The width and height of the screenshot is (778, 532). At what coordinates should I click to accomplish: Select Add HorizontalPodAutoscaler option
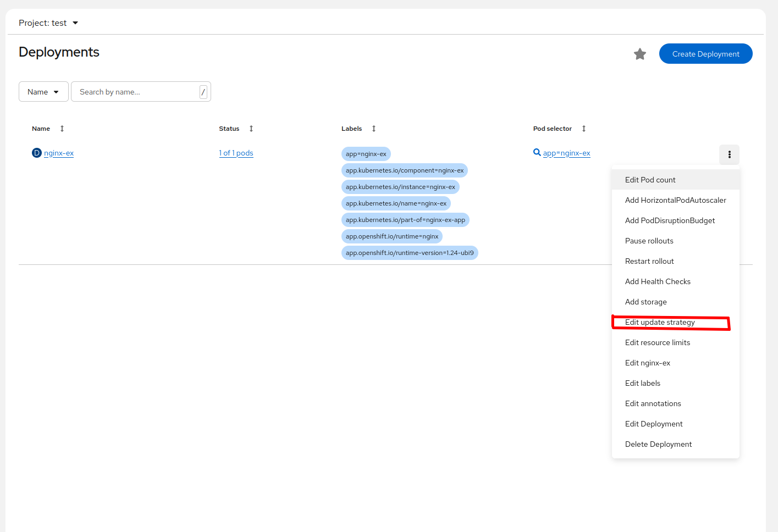point(675,200)
